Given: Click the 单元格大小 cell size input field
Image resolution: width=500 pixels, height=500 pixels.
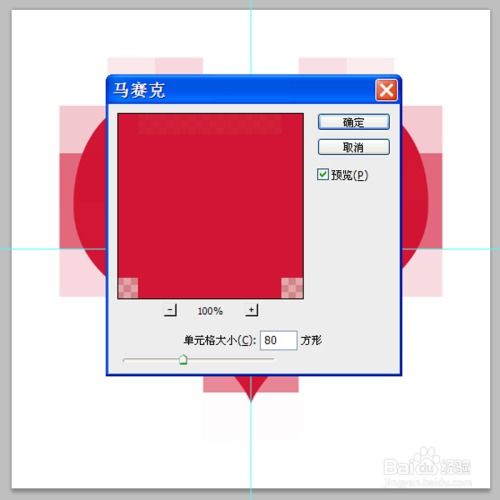Looking at the screenshot, I should (278, 340).
